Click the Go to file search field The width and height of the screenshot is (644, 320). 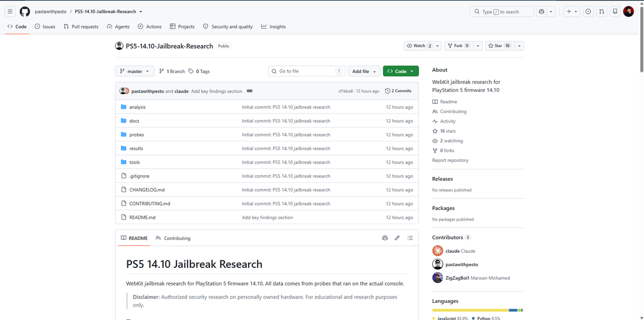pos(307,71)
